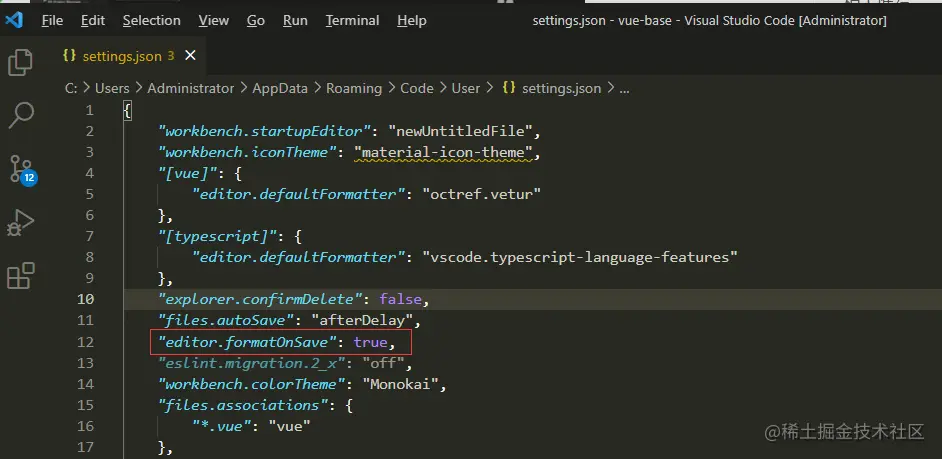Screen dimensions: 942x459
Task: Click the underlined "material-icon-theme" value
Action: tap(443, 153)
